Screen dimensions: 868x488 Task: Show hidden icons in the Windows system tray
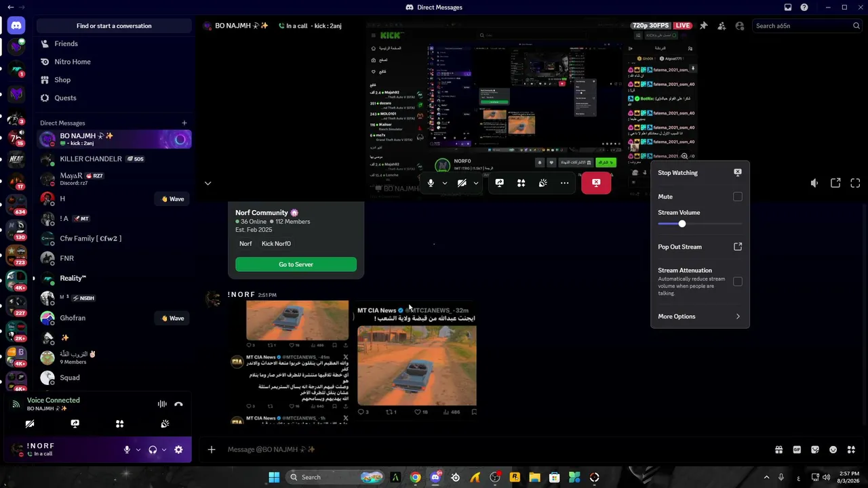click(766, 477)
